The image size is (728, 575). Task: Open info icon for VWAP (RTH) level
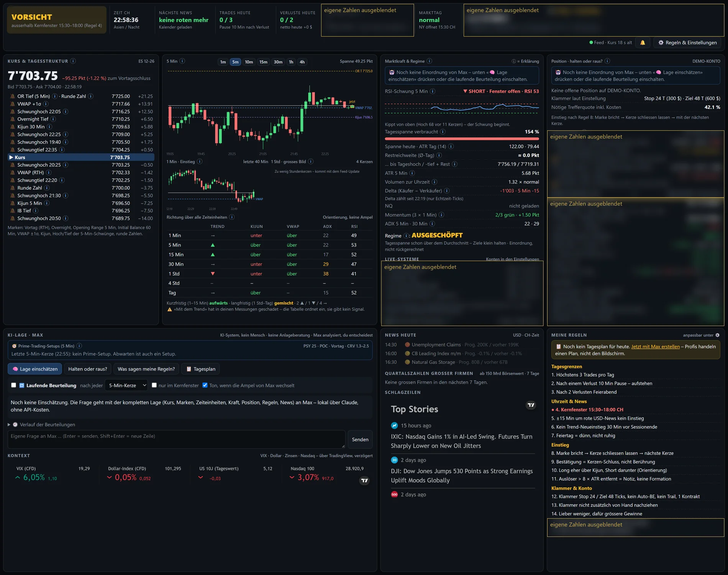pos(49,172)
